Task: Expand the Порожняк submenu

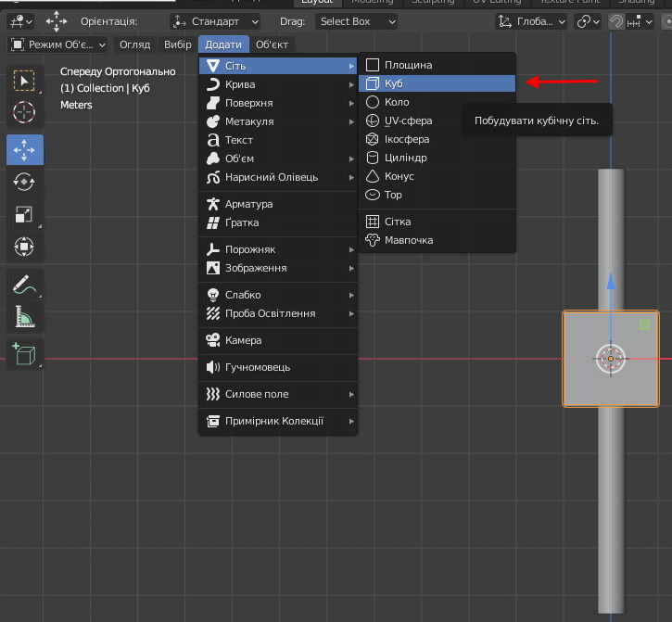Action: (279, 249)
